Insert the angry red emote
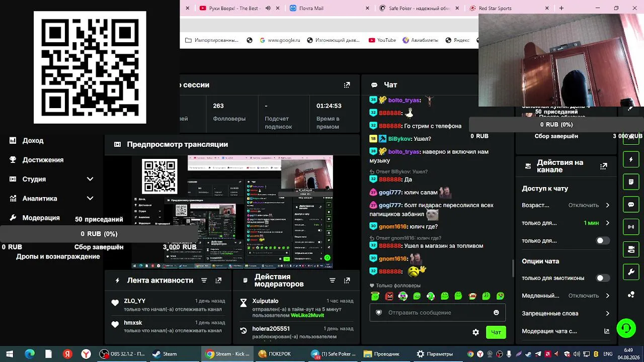The height and width of the screenshot is (362, 644). [x=389, y=296]
